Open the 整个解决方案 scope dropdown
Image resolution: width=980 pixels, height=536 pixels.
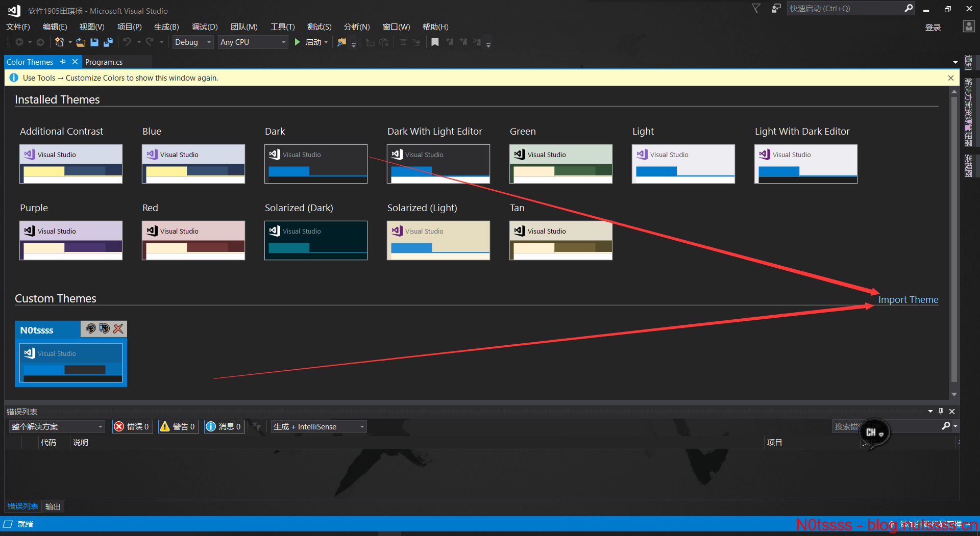(57, 426)
